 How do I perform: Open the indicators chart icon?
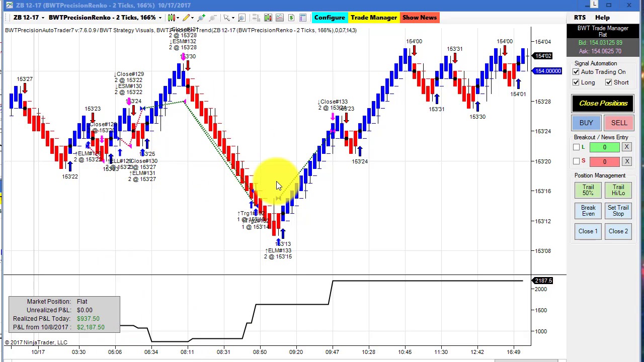pyautogui.click(x=280, y=18)
